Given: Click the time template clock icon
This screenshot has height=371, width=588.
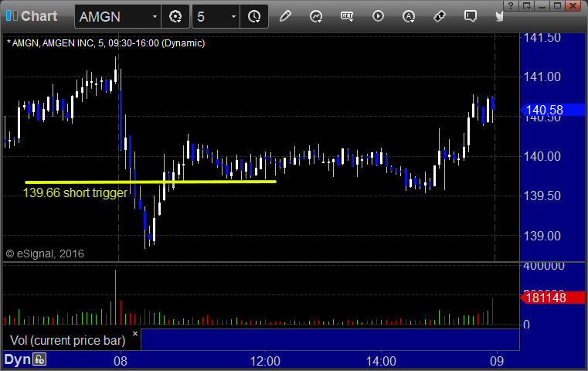Looking at the screenshot, I should (254, 16).
